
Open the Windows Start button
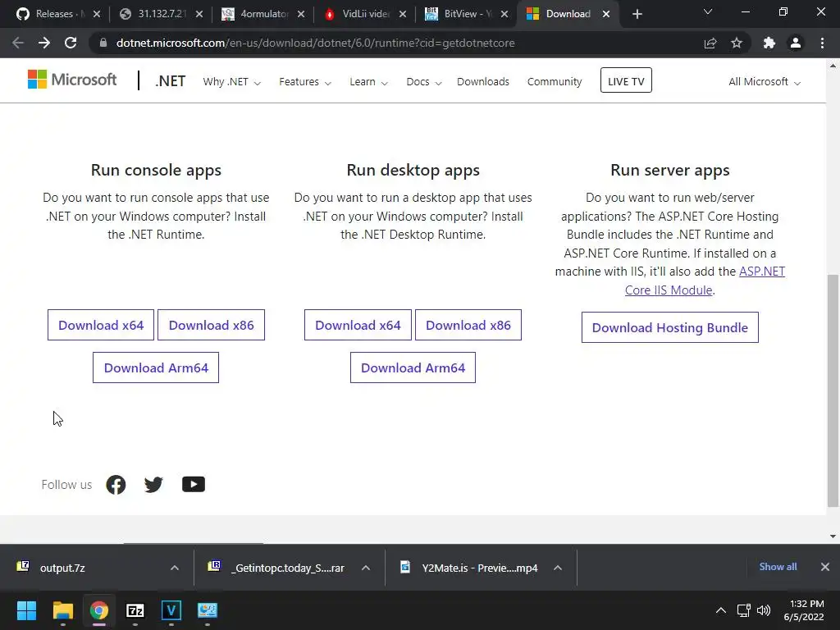(x=26, y=610)
